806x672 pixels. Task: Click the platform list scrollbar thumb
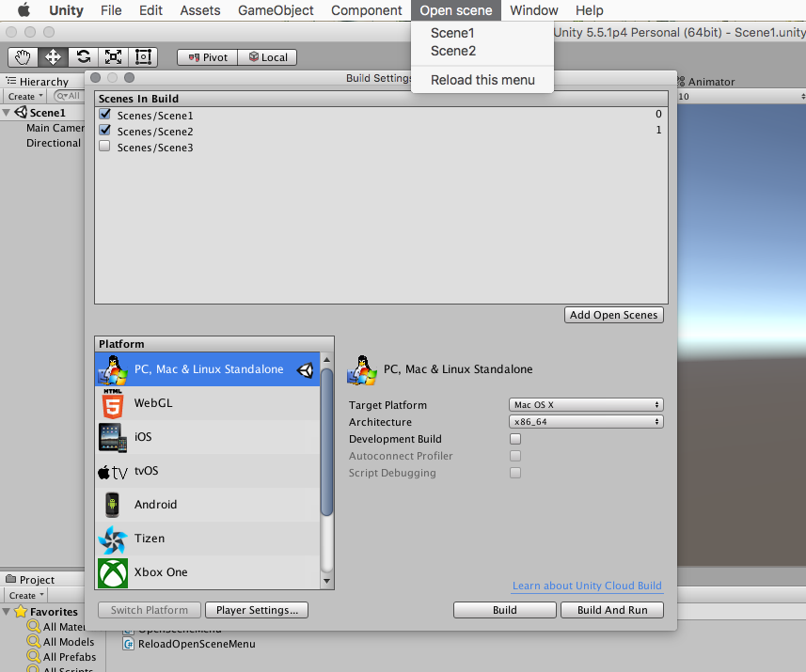[x=326, y=442]
